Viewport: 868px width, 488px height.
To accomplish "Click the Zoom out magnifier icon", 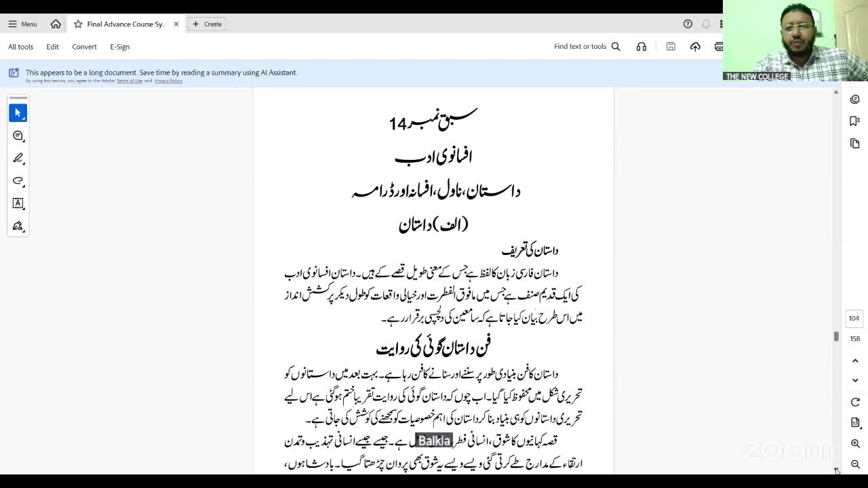I will [855, 464].
